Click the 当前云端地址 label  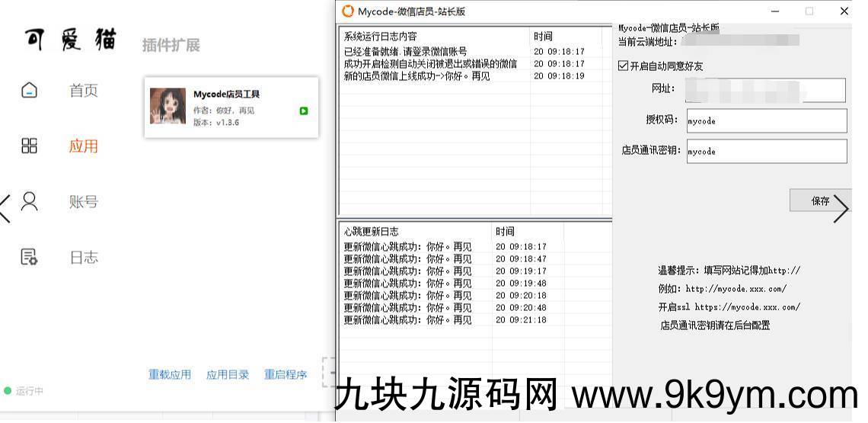point(647,40)
